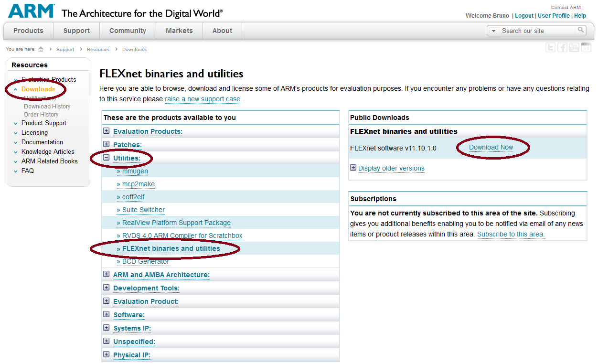The height and width of the screenshot is (364, 598).
Task: Click the Software category heading link
Action: click(x=129, y=315)
